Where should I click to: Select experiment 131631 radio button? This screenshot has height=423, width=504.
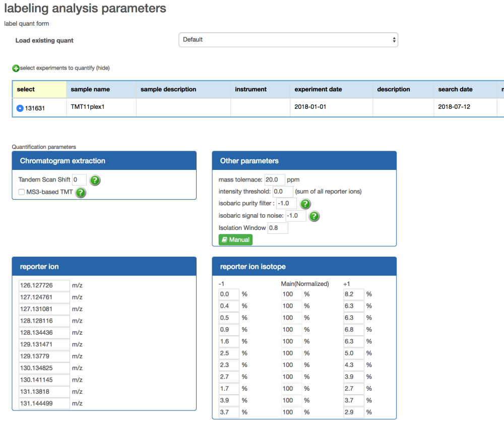pos(20,108)
